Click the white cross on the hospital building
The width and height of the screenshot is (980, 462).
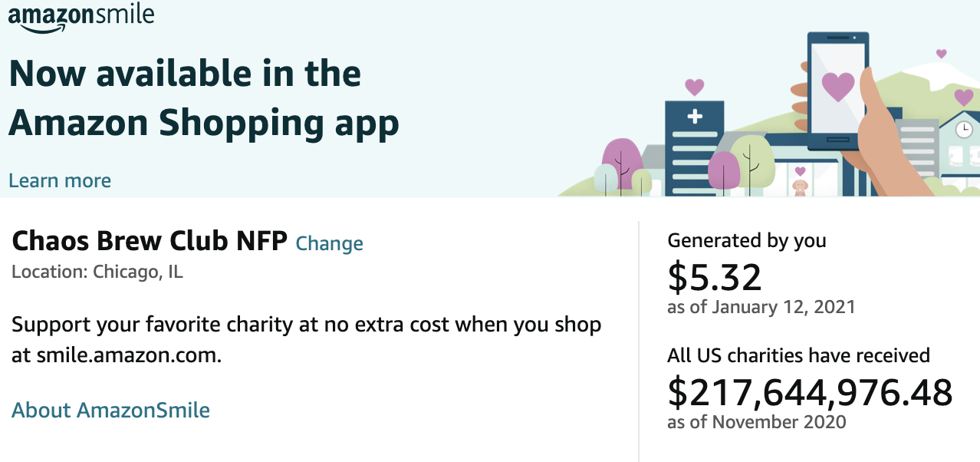pyautogui.click(x=695, y=117)
